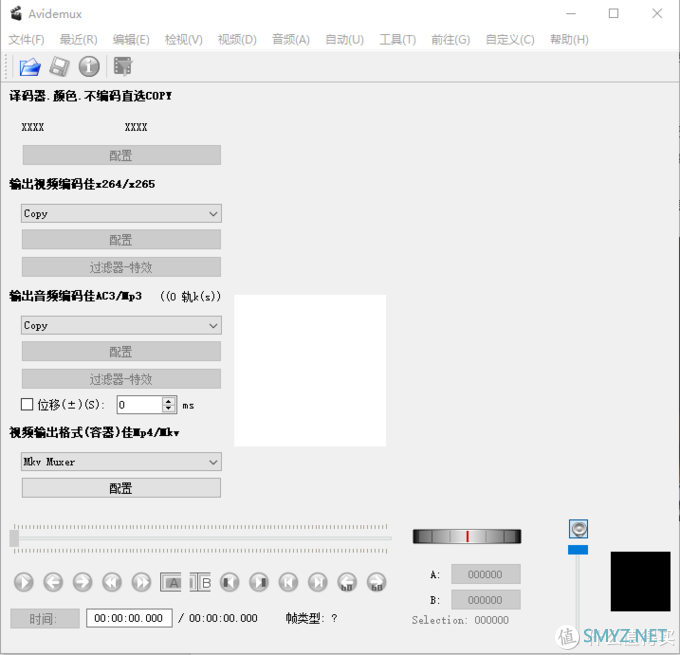Open the 音频(A) menu
Image resolution: width=680 pixels, height=655 pixels.
[291, 40]
